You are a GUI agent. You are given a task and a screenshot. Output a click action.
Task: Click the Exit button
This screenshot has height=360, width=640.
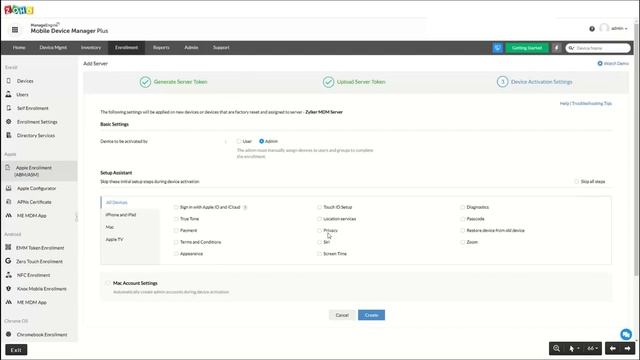(16, 350)
